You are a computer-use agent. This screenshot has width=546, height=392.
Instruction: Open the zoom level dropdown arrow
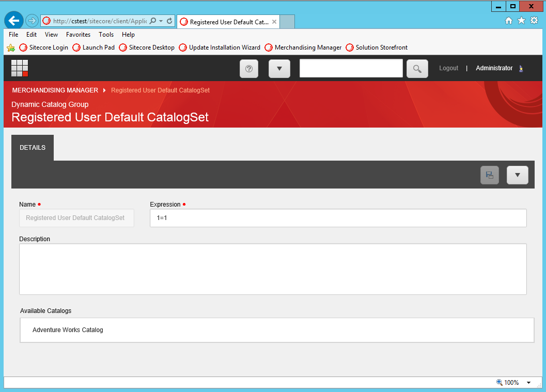[x=528, y=383]
